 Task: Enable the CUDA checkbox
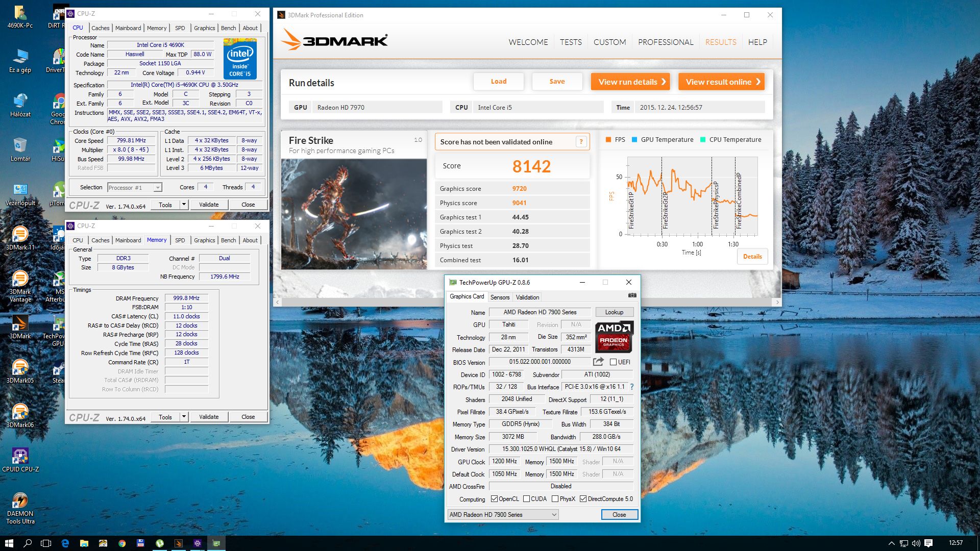click(527, 499)
